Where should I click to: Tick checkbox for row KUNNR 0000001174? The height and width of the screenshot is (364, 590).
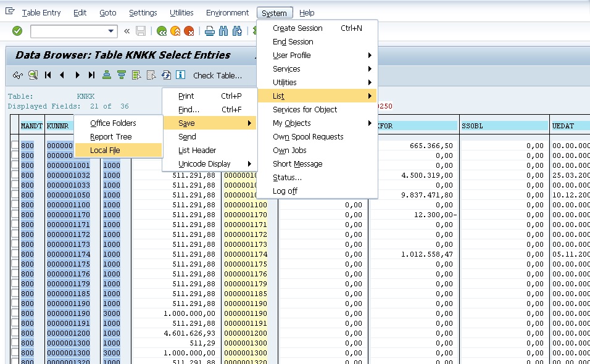click(x=15, y=254)
